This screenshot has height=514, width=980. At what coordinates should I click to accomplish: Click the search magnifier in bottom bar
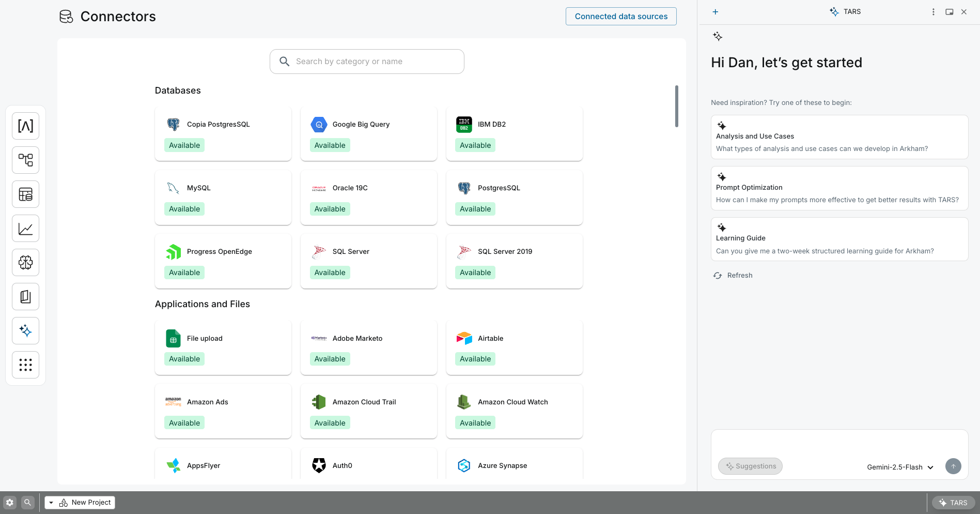tap(28, 503)
